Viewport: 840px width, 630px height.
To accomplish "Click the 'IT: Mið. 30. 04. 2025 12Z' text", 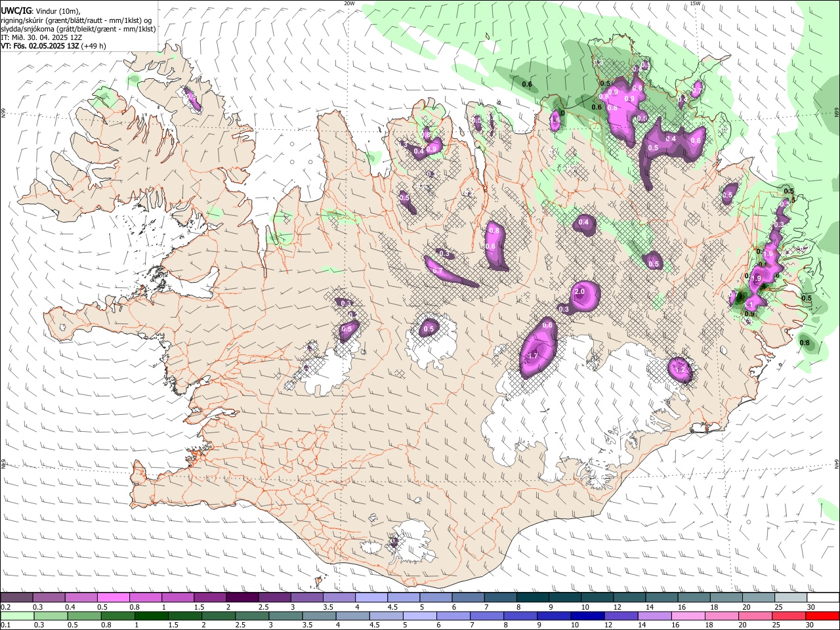I will tap(41, 37).
